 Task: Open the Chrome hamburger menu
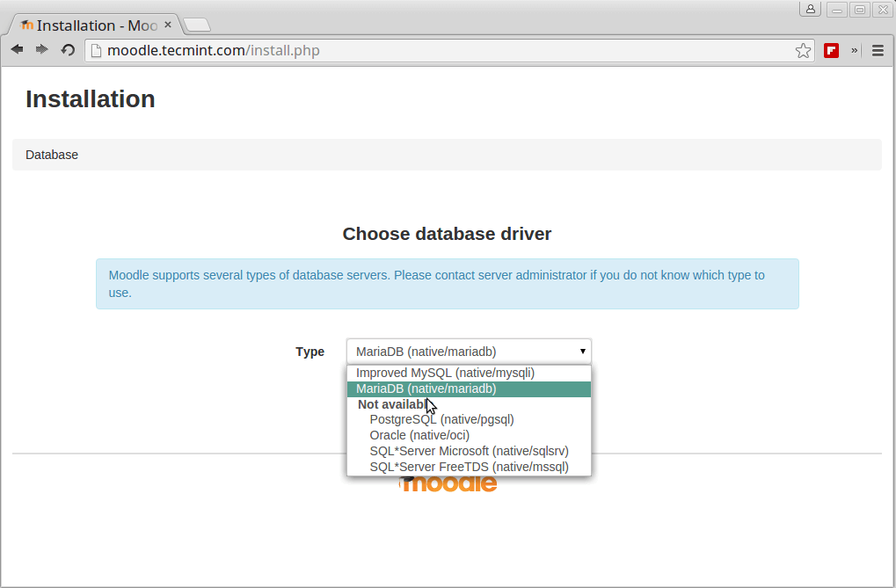pos(878,51)
